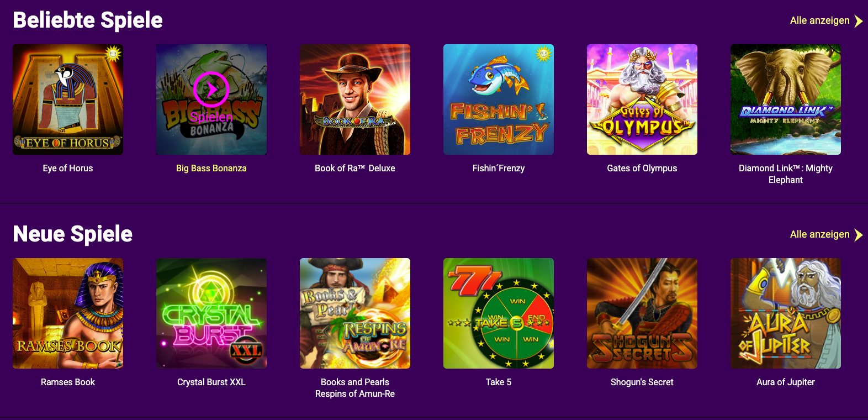Viewport: 868px width, 420px height.
Task: Open the Gates of Olympus game tile
Action: pos(642,99)
